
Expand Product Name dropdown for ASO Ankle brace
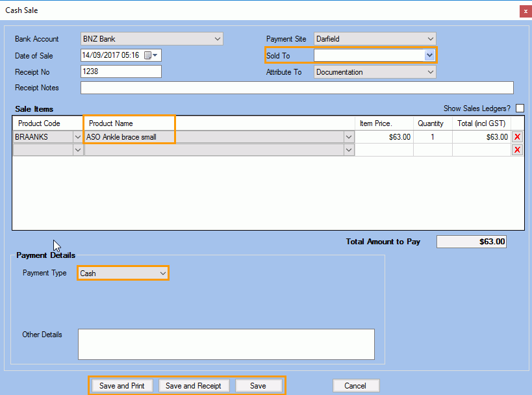349,137
